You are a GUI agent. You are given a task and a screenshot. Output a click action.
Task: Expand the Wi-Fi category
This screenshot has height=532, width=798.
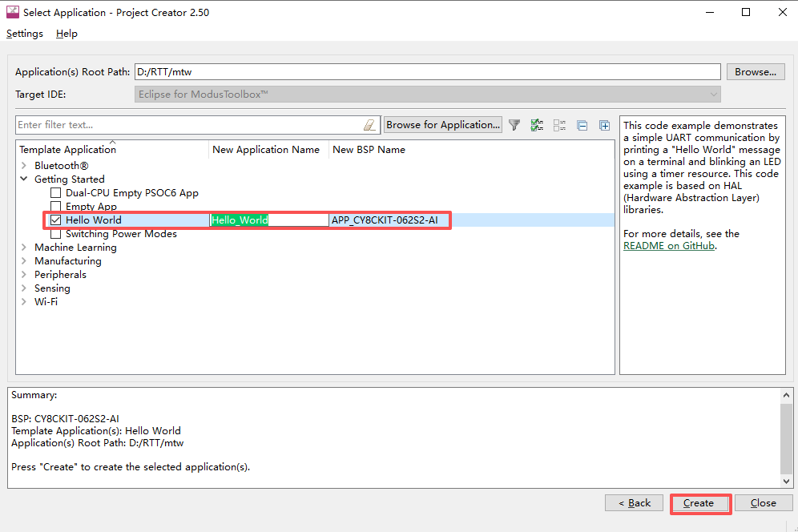[24, 301]
